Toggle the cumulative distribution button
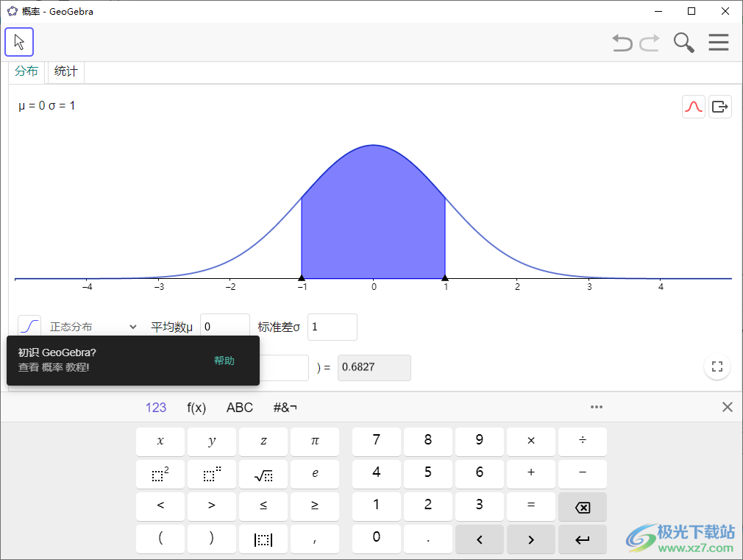 [29, 327]
